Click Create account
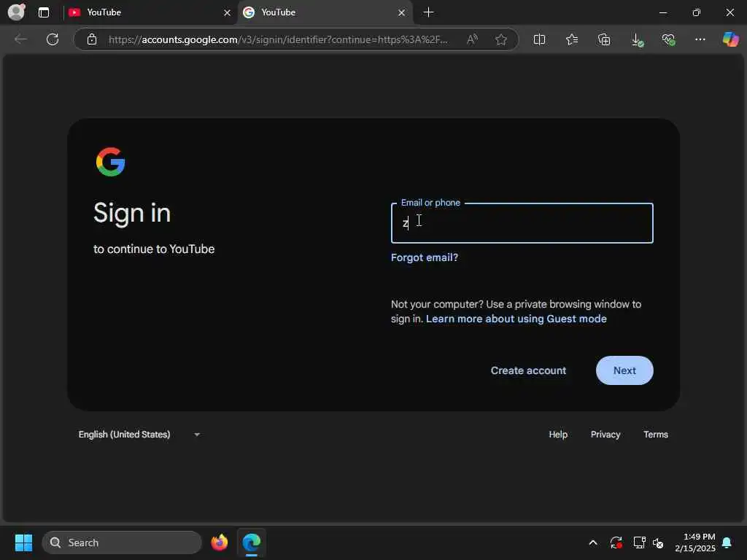This screenshot has width=747, height=560. (x=528, y=370)
